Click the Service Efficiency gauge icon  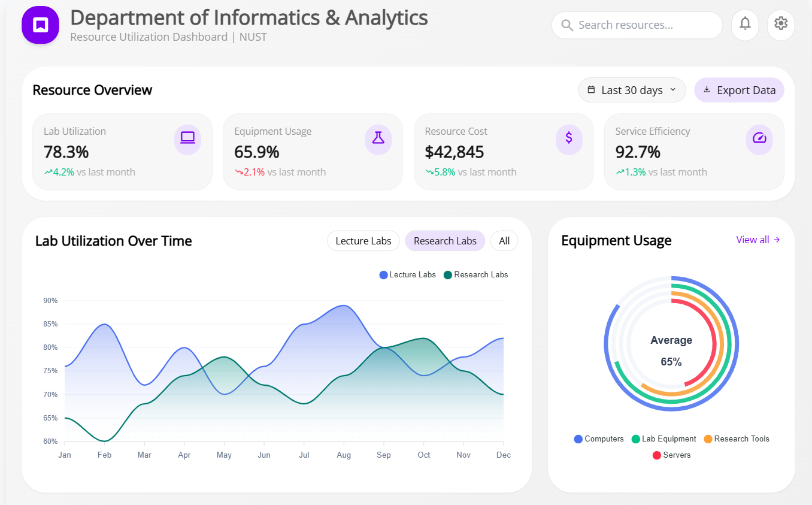pos(759,139)
